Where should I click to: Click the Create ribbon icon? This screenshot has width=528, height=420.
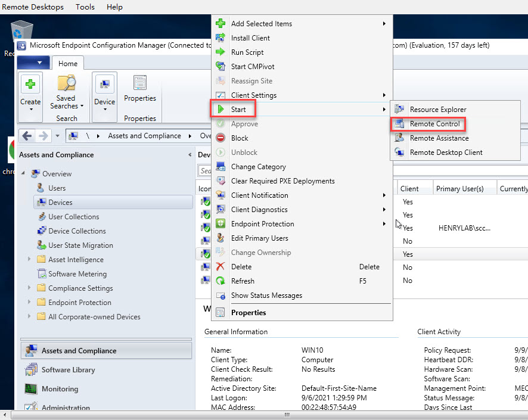30,84
